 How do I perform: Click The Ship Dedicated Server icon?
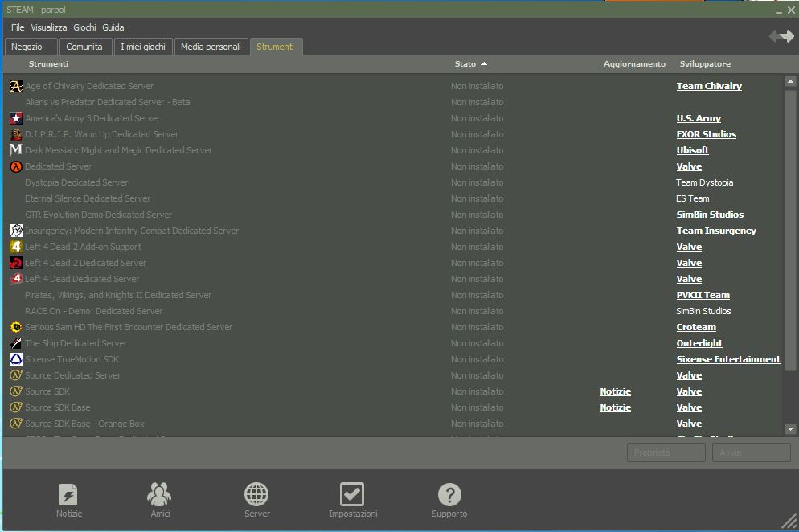[16, 343]
